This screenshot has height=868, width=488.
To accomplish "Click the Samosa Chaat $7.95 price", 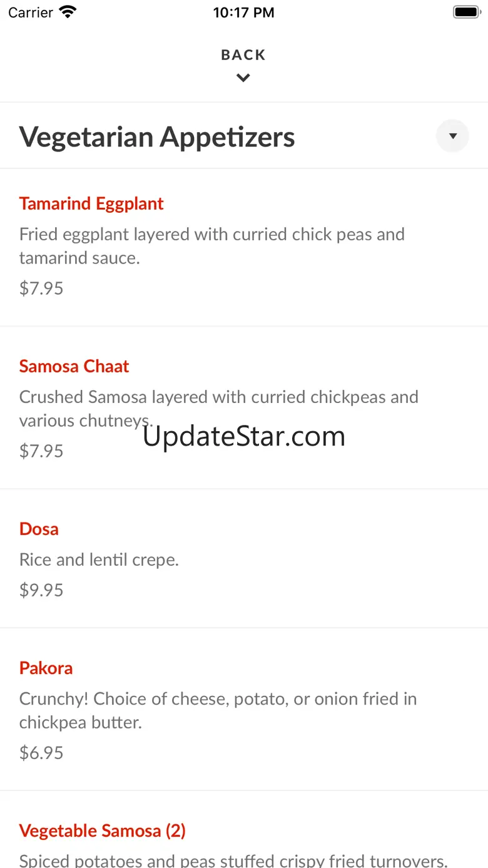I will click(x=41, y=451).
